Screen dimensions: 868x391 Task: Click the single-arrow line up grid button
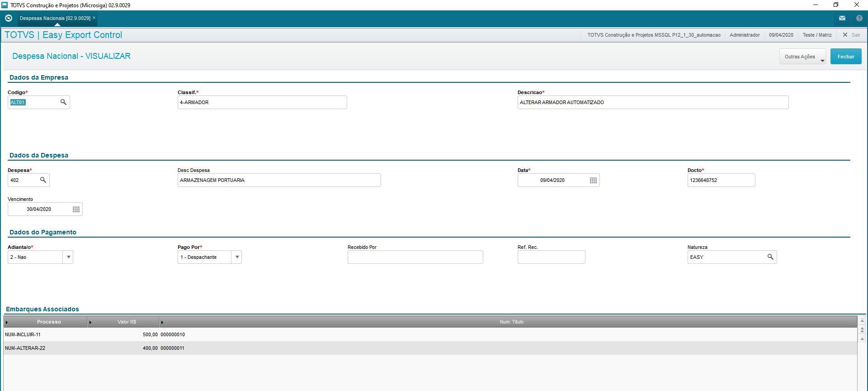(x=862, y=339)
